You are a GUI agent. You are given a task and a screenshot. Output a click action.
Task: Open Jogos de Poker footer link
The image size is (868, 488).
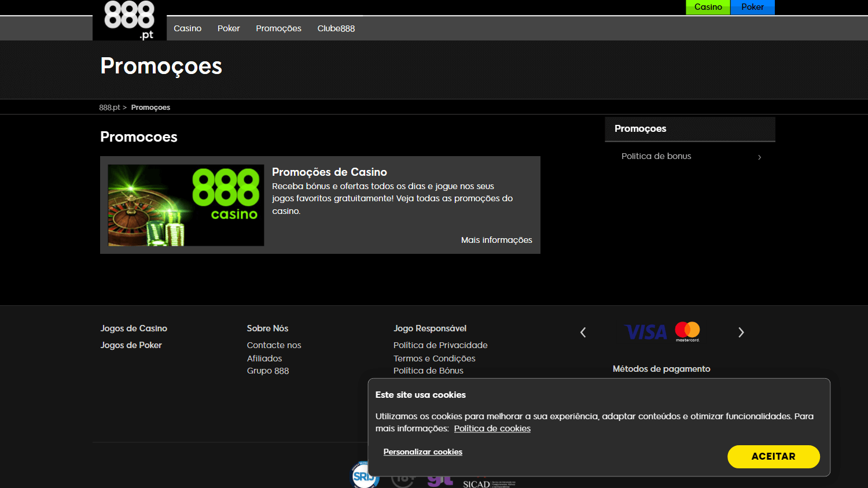131,345
